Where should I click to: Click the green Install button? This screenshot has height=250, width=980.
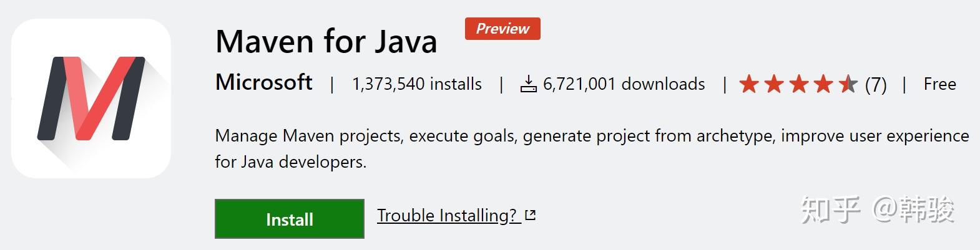point(290,219)
